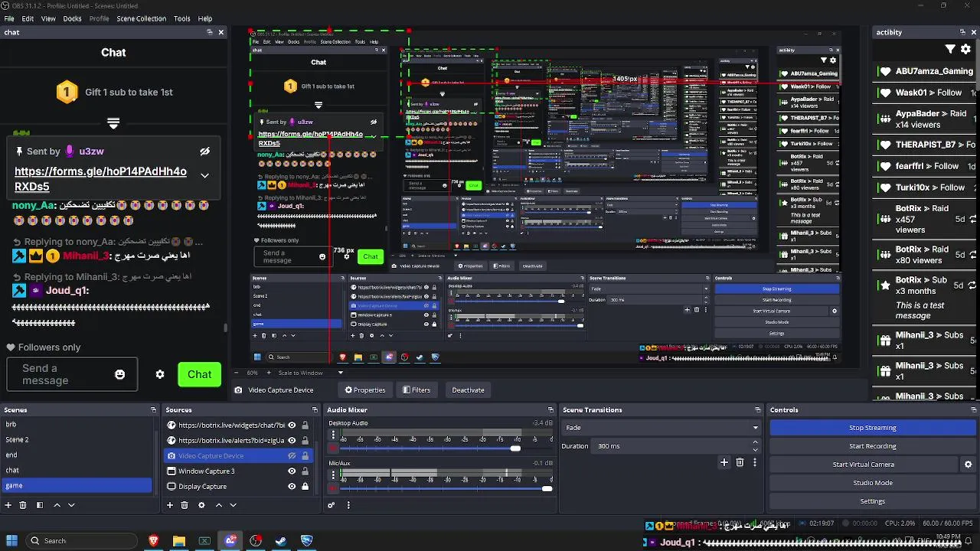Enable Studio Mode
Viewport: 980px width, 551px height.
(x=872, y=483)
